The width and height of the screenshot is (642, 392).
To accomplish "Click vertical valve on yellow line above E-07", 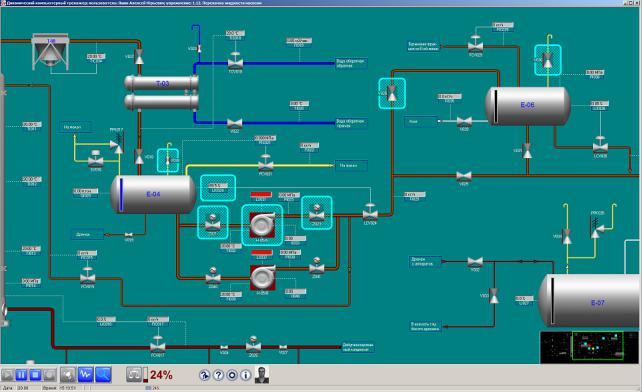I will tap(567, 237).
